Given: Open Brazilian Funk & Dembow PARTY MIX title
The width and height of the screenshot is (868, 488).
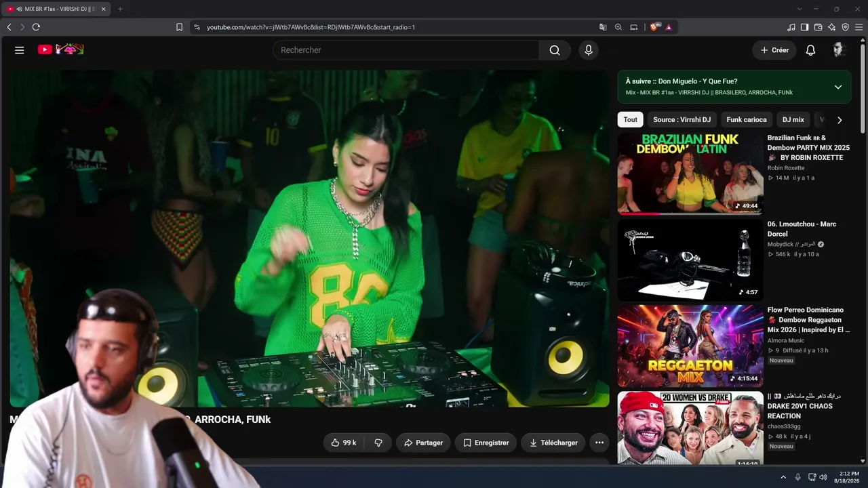Looking at the screenshot, I should coord(808,148).
